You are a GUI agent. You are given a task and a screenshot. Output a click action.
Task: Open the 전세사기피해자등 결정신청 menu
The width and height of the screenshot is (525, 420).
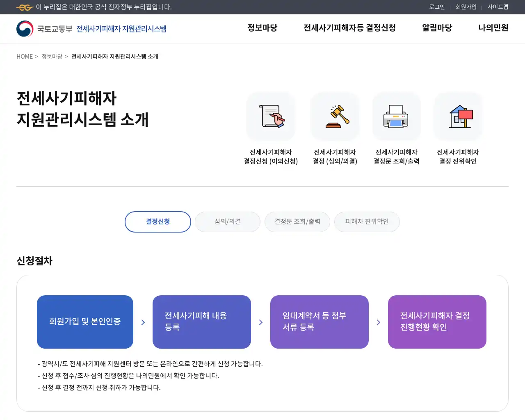pos(349,28)
